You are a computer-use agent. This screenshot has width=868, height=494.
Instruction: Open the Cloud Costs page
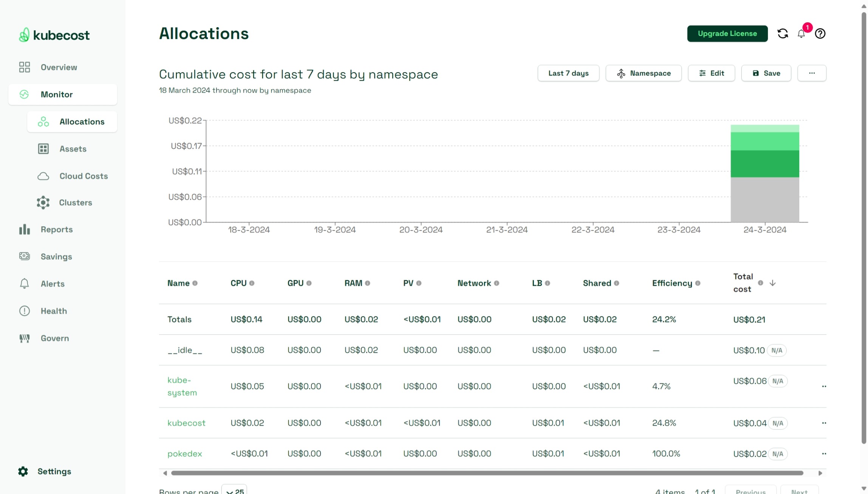pos(84,176)
